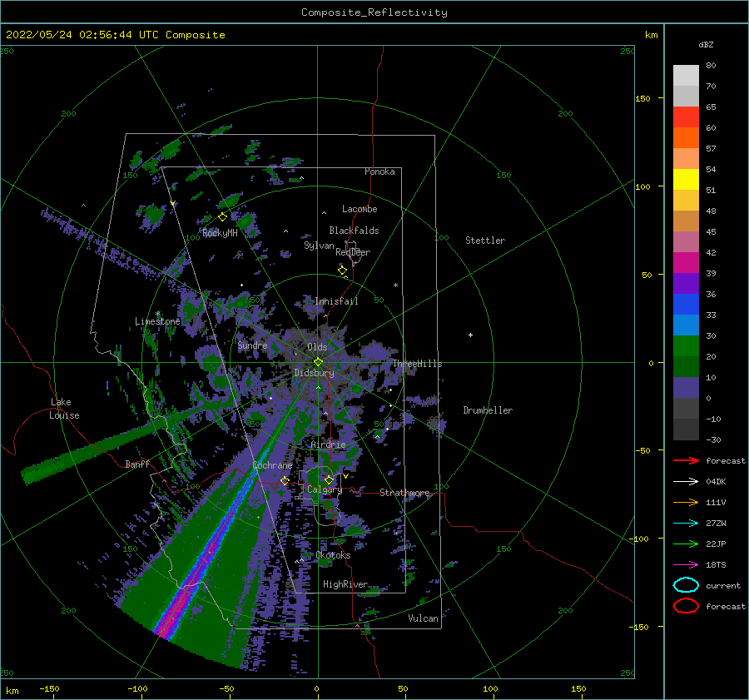Select the Okotoks label
This screenshot has width=749, height=700.
pos(333,554)
